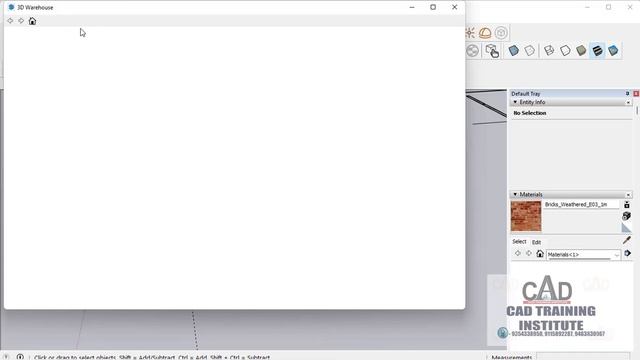Screen dimensions: 640x360
Task: Enable X-Ray face style
Action: [513, 51]
